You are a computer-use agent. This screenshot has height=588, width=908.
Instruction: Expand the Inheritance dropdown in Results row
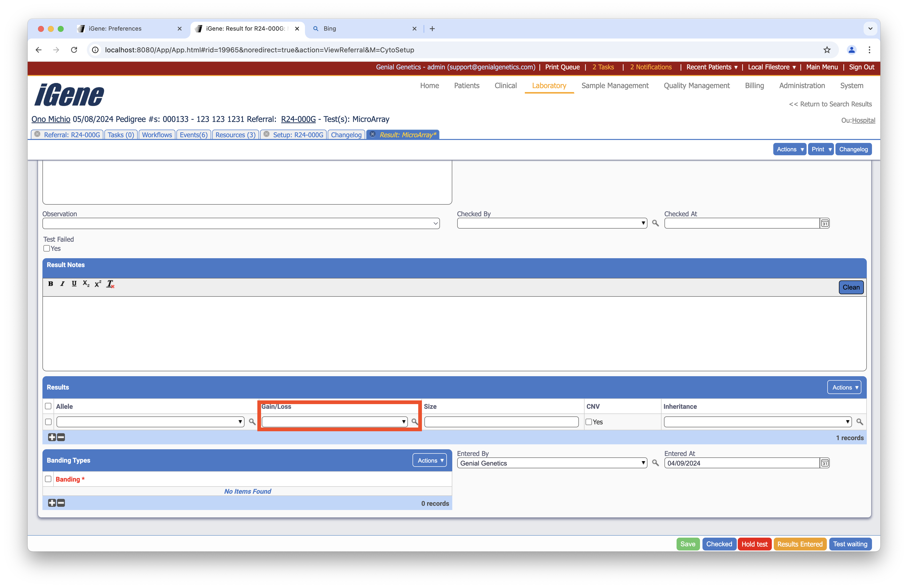click(757, 422)
